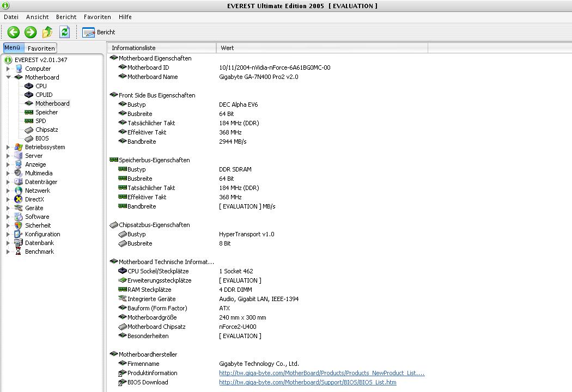The height and width of the screenshot is (392, 572).
Task: Select the Chipsatz chip icon in tree
Action: point(29,130)
